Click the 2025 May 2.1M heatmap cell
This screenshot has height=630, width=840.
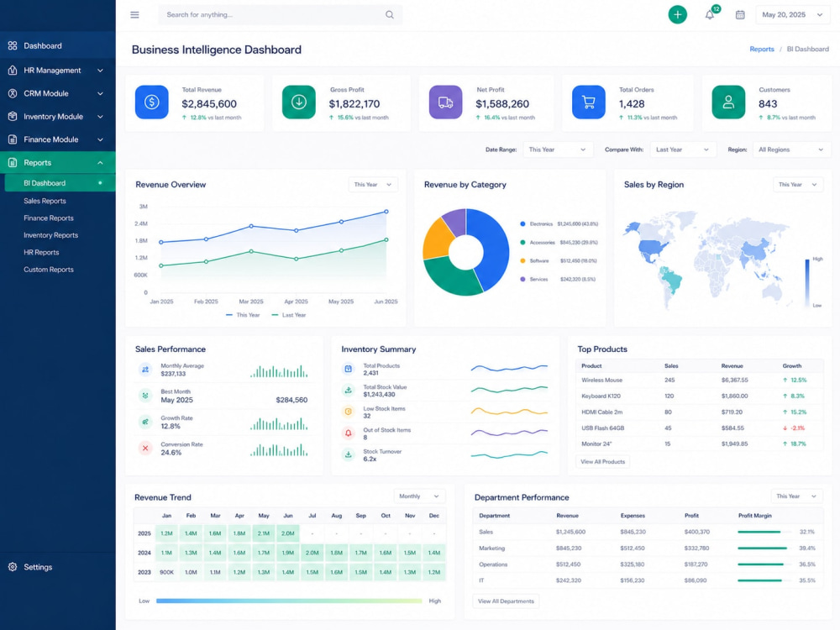tap(264, 533)
